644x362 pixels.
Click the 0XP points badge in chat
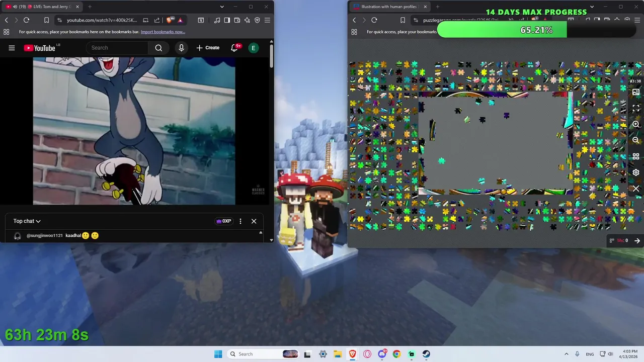point(224,221)
